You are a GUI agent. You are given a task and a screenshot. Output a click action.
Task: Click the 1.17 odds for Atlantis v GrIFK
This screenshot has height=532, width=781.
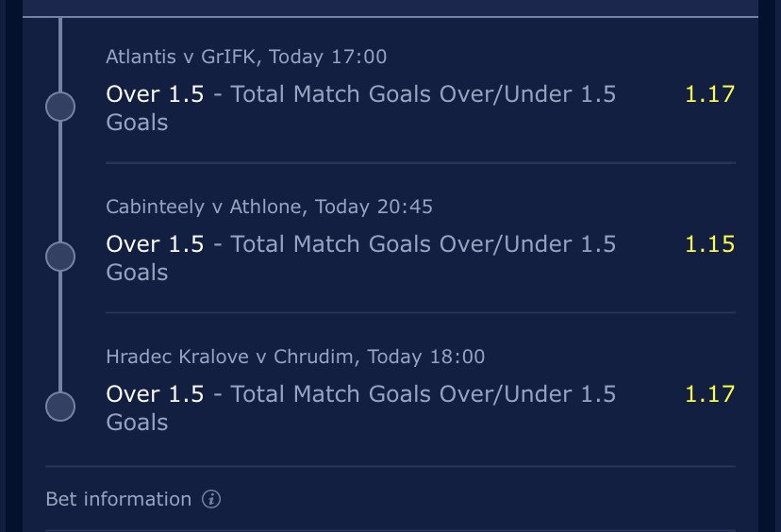(709, 93)
